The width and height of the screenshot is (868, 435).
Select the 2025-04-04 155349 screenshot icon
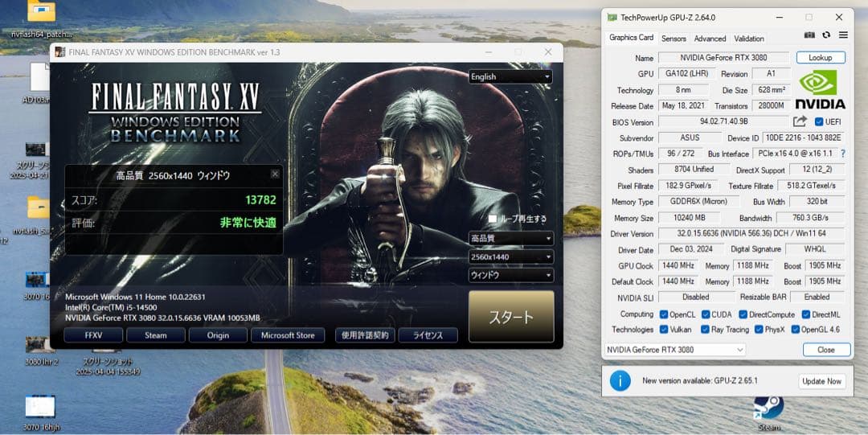(x=108, y=363)
